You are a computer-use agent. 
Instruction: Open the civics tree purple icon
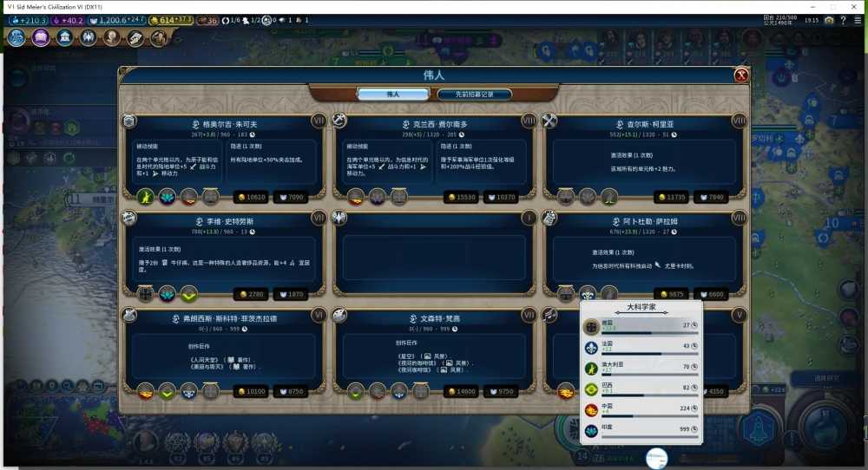click(x=41, y=37)
